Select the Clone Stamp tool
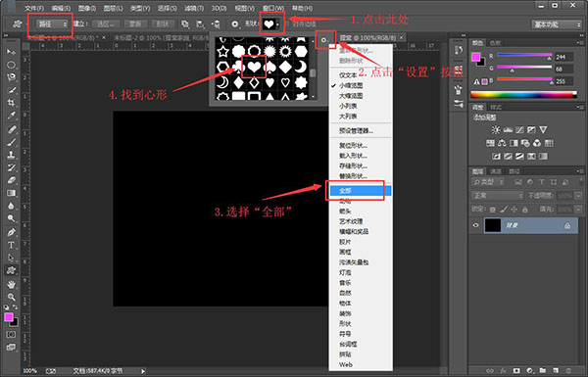Viewport: 588px width, 377px height. 11,155
